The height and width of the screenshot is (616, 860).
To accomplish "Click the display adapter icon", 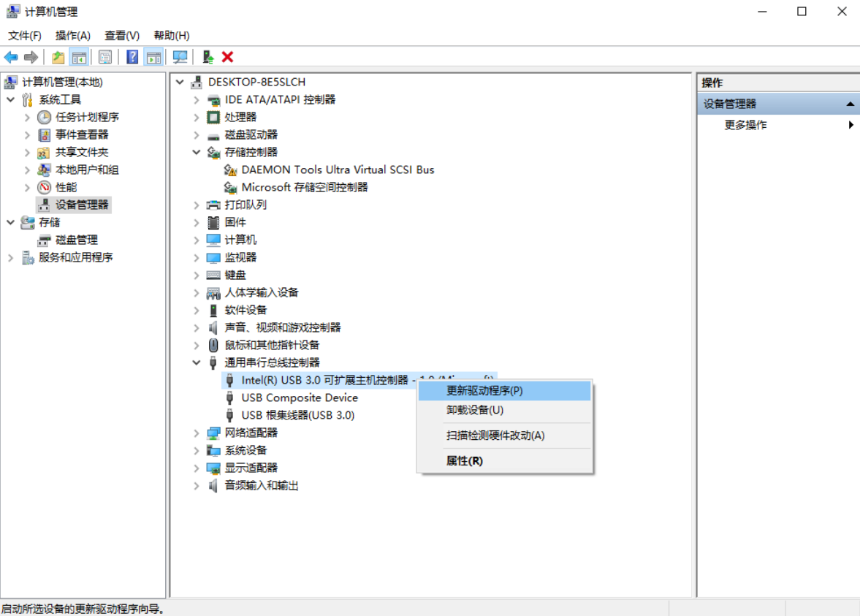I will click(213, 468).
